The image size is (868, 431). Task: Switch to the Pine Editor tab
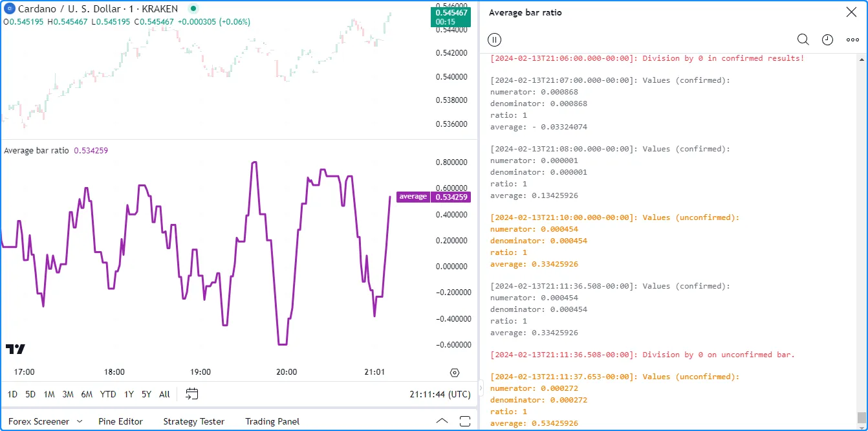[x=120, y=421]
